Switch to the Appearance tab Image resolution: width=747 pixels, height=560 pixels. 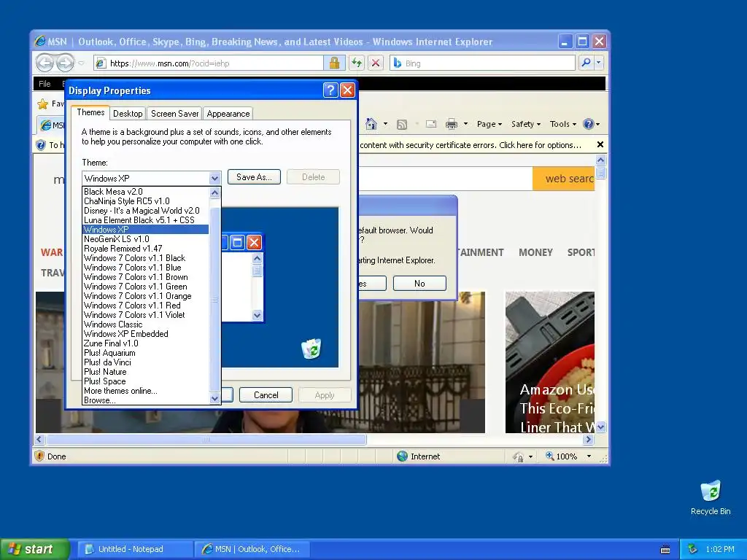(x=228, y=114)
